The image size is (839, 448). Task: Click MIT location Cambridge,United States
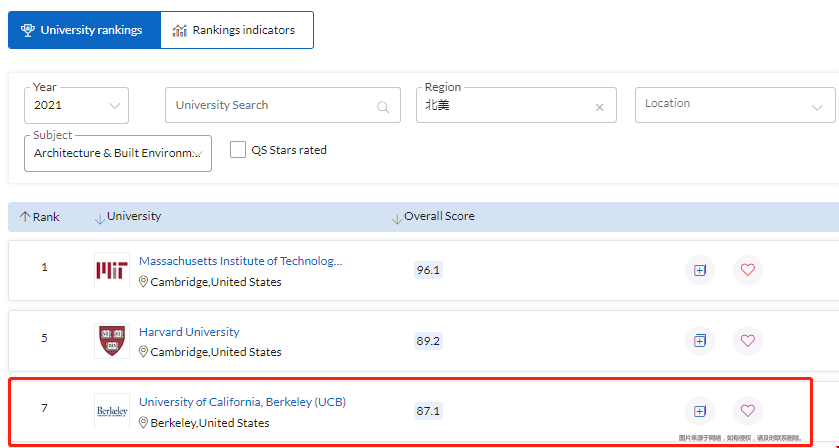tap(216, 282)
